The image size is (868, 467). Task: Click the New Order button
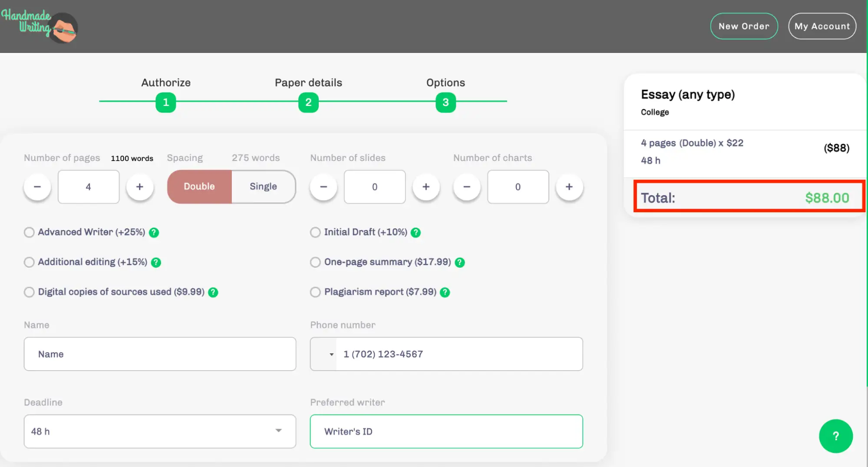[744, 26]
